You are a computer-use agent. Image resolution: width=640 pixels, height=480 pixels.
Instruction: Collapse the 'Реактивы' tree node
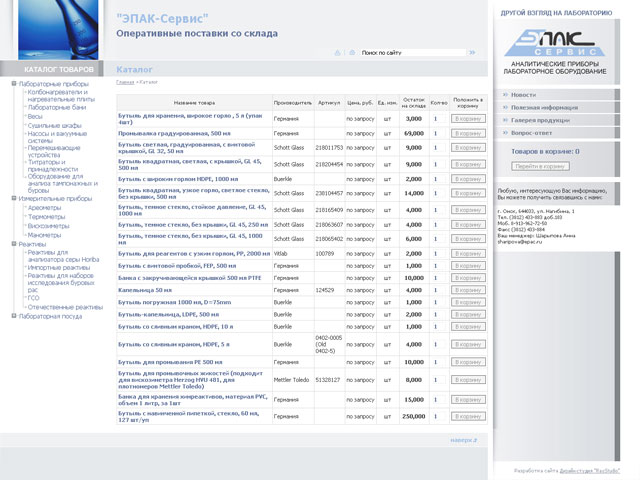tap(14, 244)
